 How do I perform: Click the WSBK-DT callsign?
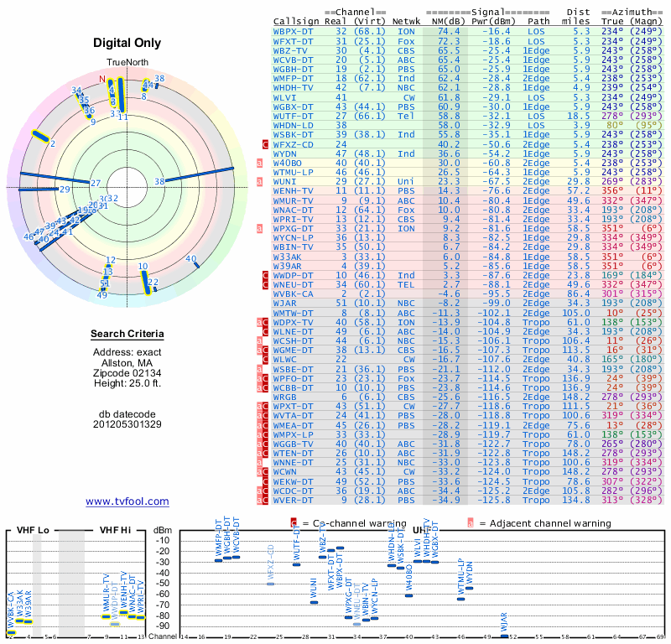(x=293, y=135)
